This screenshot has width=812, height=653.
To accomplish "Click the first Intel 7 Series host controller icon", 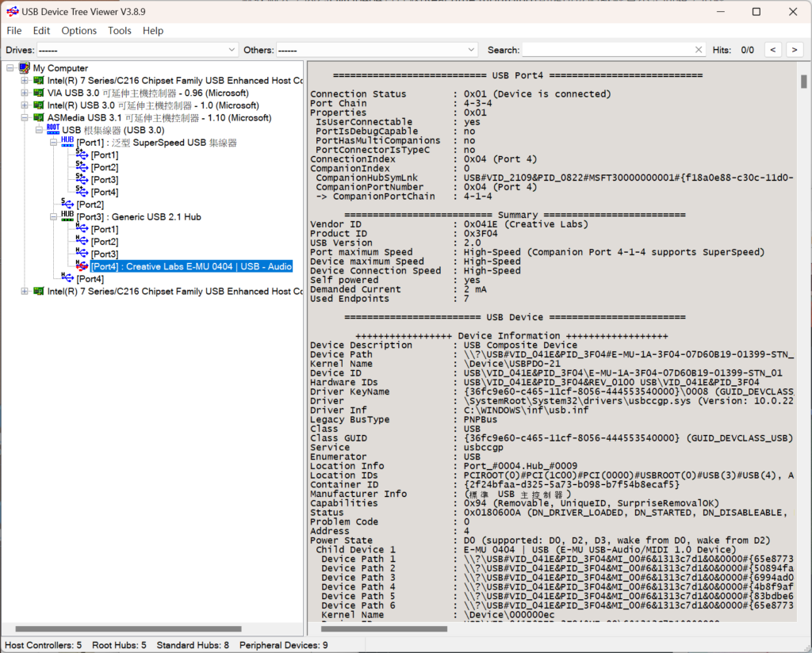I will pyautogui.click(x=38, y=80).
